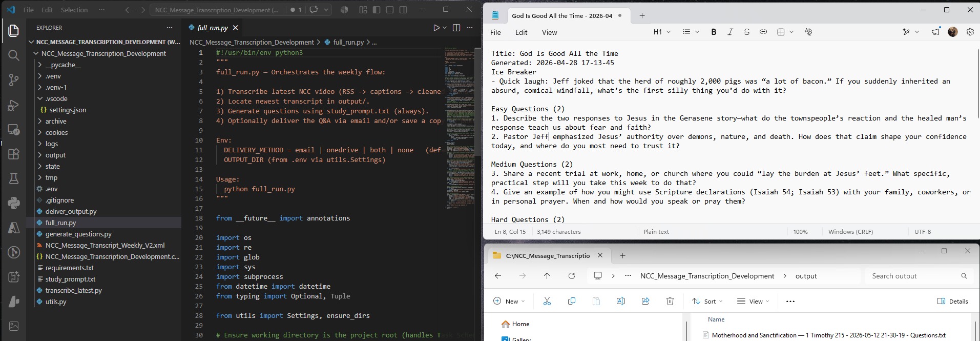This screenshot has width=980, height=341.
Task: Open the Explorer view in VS Code activity bar
Action: 14,31
